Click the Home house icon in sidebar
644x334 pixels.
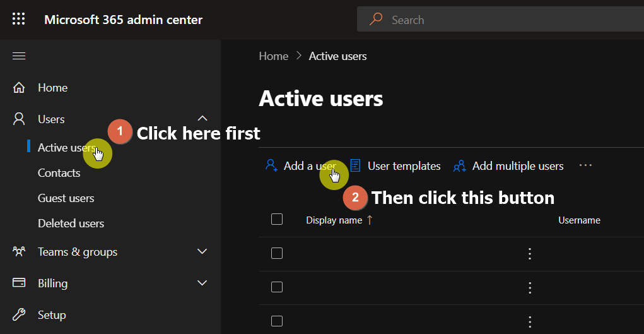coord(19,88)
